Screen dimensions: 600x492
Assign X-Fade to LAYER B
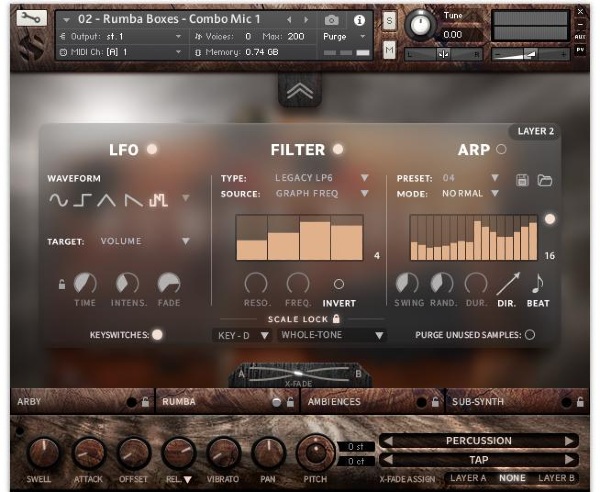pos(556,478)
